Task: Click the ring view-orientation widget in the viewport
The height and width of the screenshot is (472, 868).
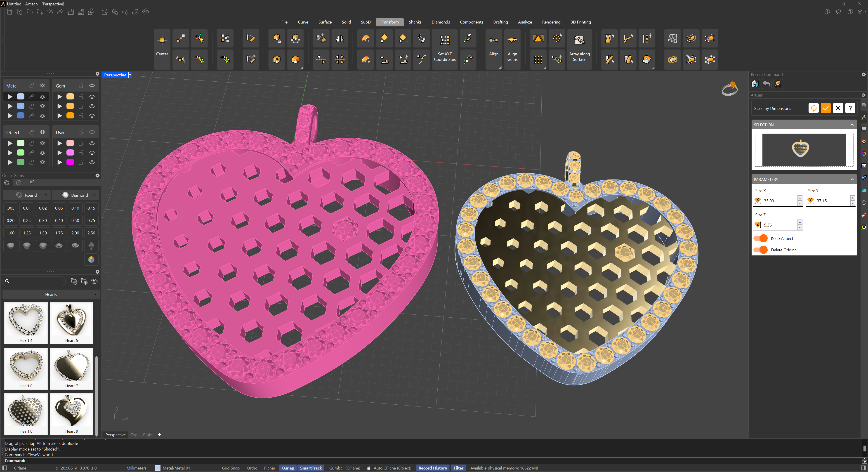Action: point(730,89)
